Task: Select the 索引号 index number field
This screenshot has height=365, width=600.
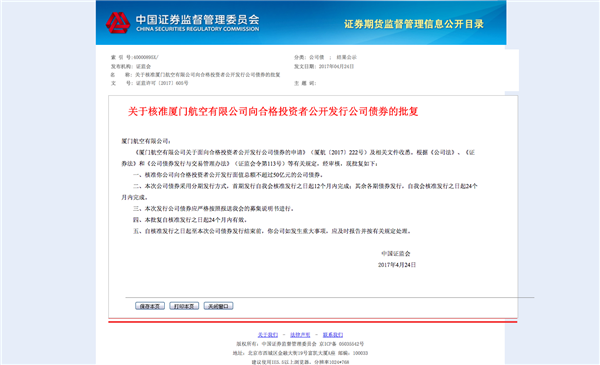Action: tap(135, 57)
